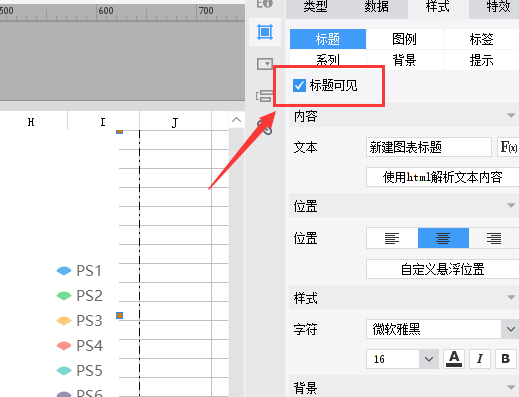Select the 提示 sub-tab

[x=481, y=60]
